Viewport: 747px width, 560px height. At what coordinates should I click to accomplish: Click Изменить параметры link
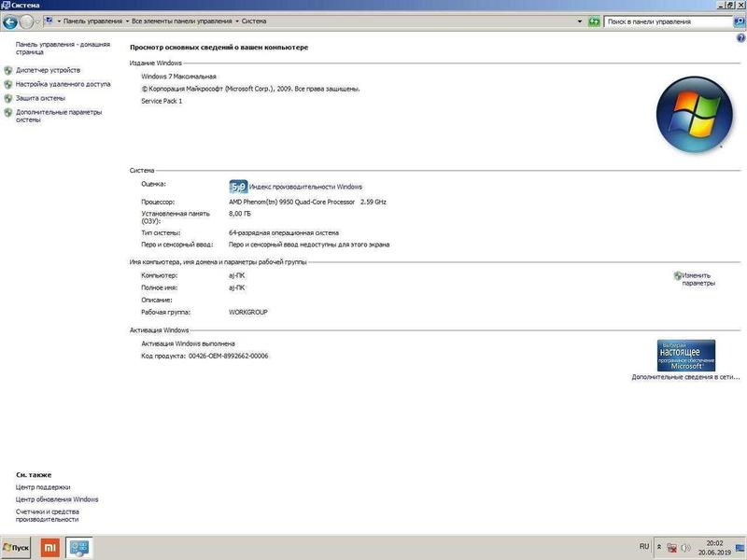point(698,279)
